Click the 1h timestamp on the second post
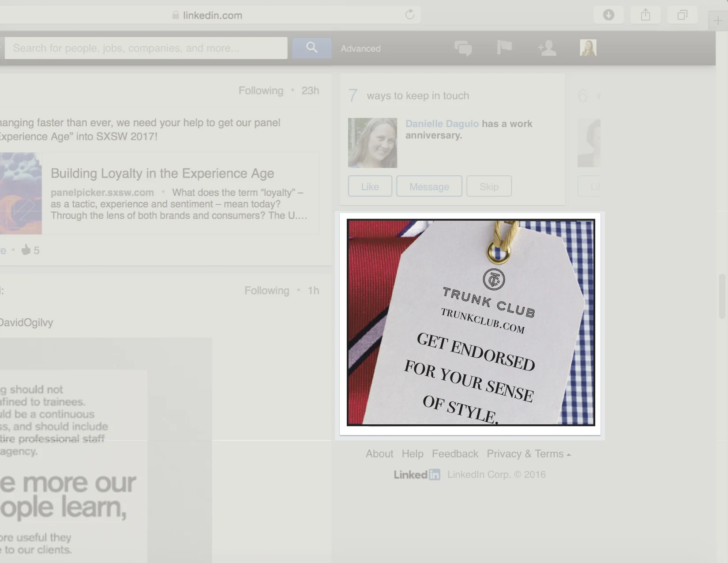The width and height of the screenshot is (728, 563). (313, 291)
